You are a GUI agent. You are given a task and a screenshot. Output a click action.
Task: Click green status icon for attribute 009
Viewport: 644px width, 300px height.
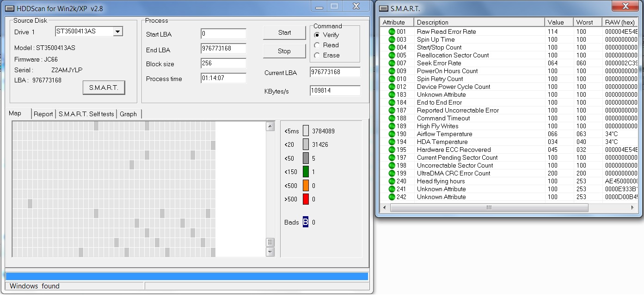coord(392,71)
